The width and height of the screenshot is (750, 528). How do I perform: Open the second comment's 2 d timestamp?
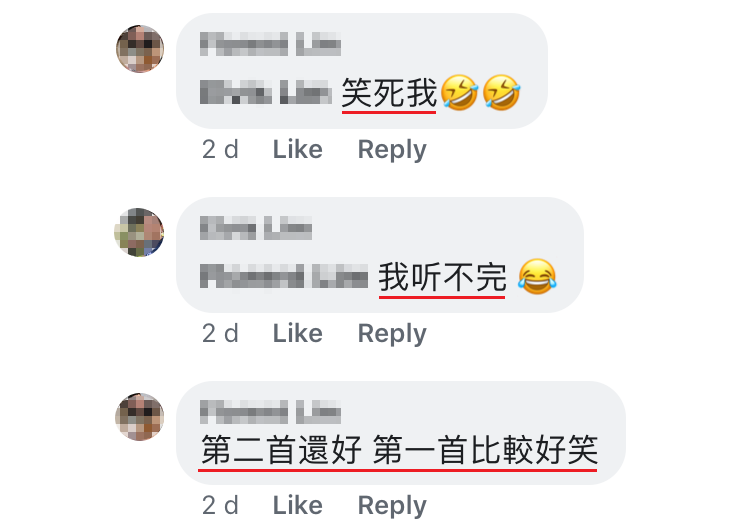click(220, 333)
